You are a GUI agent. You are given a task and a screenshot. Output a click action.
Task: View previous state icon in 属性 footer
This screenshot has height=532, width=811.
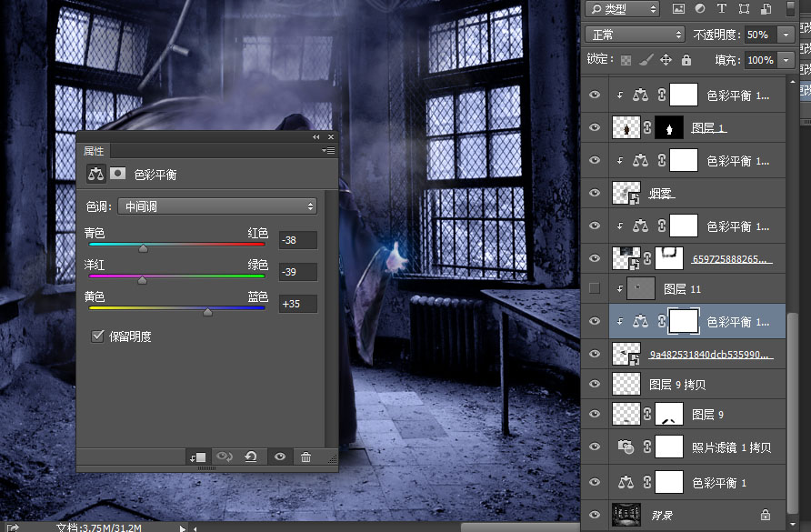coord(225,457)
